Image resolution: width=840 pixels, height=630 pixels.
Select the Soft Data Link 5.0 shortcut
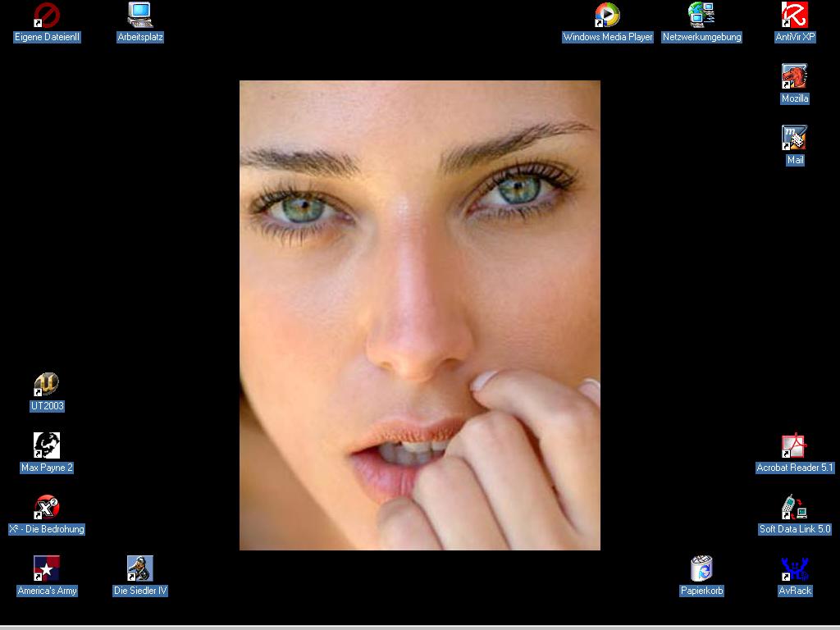click(794, 508)
